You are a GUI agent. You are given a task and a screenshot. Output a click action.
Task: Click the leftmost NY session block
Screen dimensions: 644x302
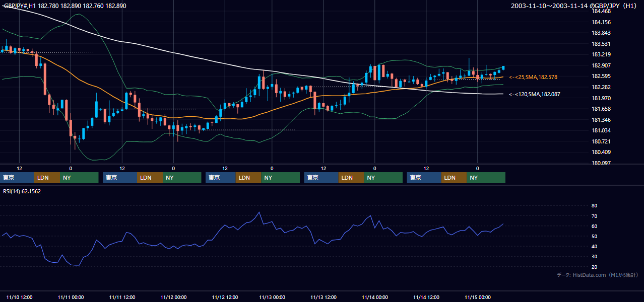[x=79, y=178]
